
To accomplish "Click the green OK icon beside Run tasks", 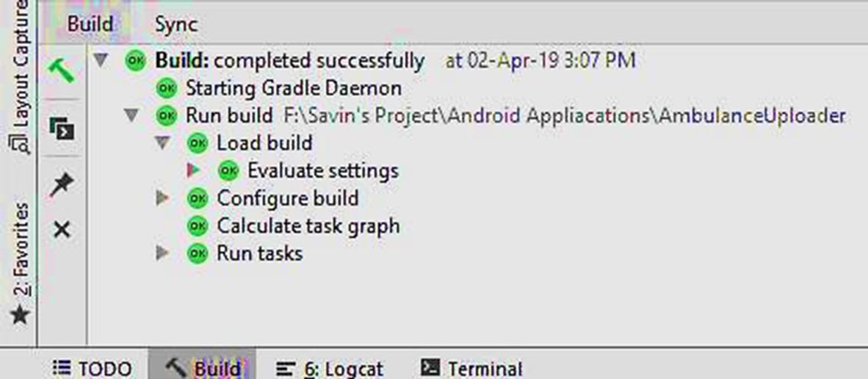I will click(198, 254).
